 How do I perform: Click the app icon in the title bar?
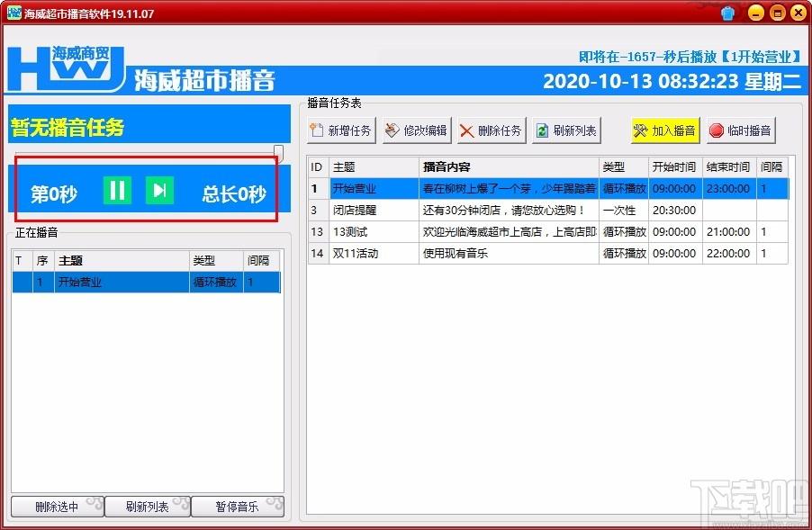14,13
